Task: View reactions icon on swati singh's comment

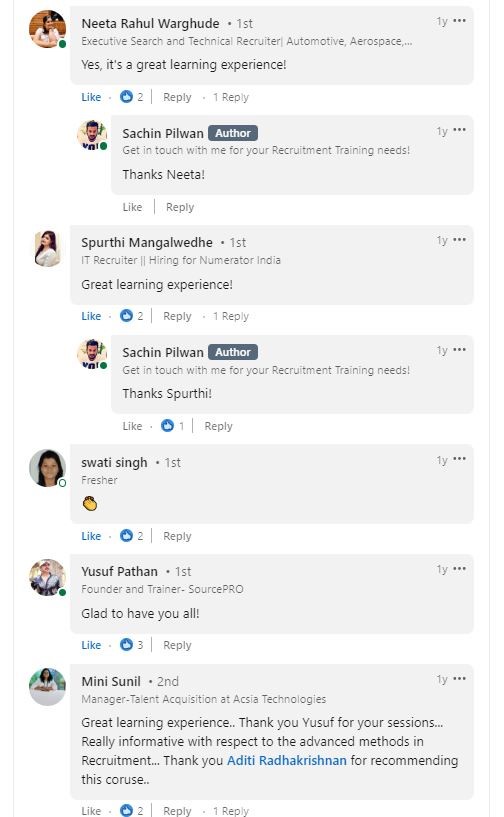Action: click(x=127, y=535)
